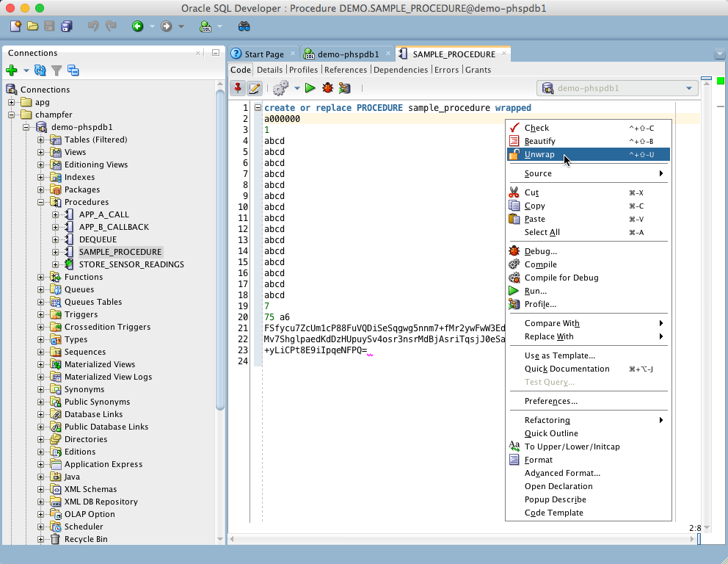
Task: Expand the Functions tree node
Action: pyautogui.click(x=41, y=277)
